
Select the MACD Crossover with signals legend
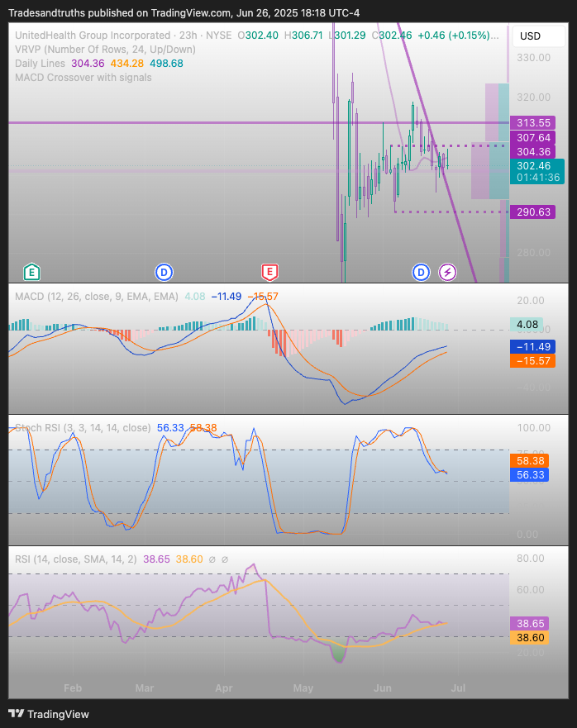coord(83,77)
